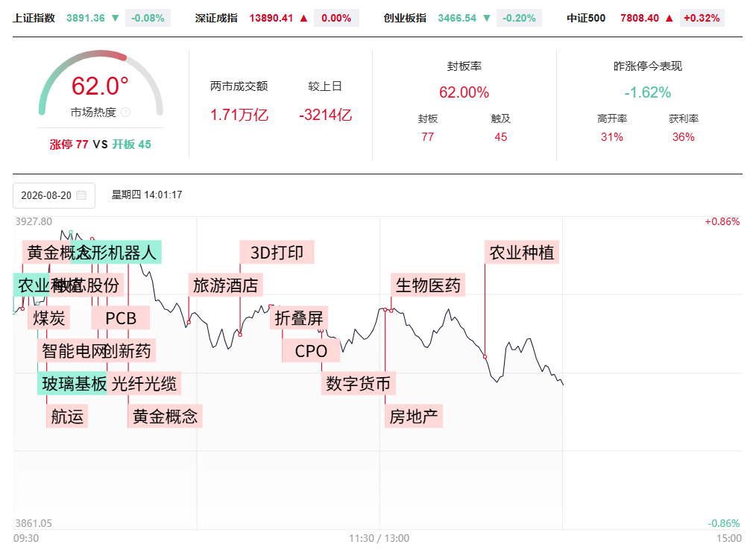Screen dimensions: 756x550
Task: Click the 深证成指 red up arrow
Action: [x=303, y=19]
